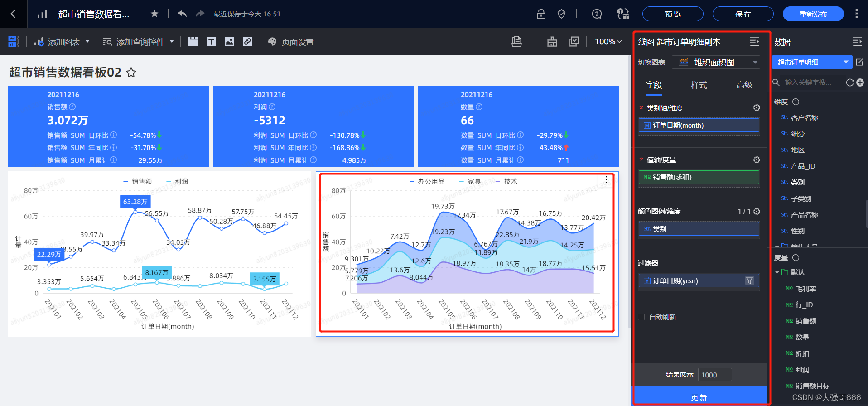Select the 订单日期(month) dimension field
The height and width of the screenshot is (406, 868).
tap(699, 126)
